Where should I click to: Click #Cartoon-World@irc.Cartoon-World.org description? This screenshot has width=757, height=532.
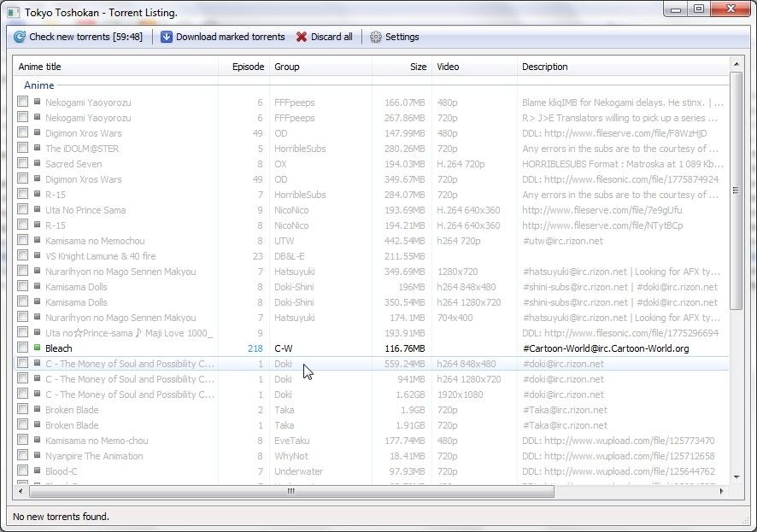(606, 348)
